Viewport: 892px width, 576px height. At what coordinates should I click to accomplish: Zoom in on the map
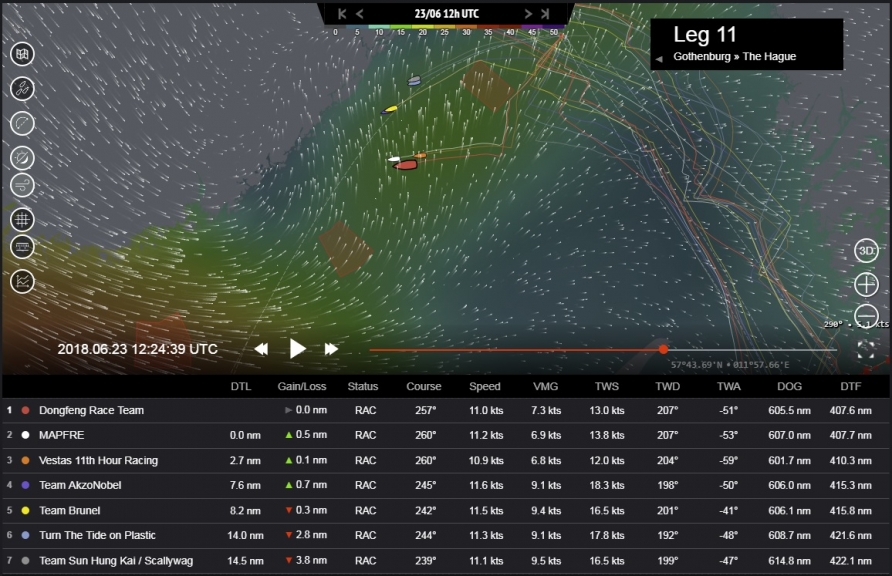tap(866, 284)
